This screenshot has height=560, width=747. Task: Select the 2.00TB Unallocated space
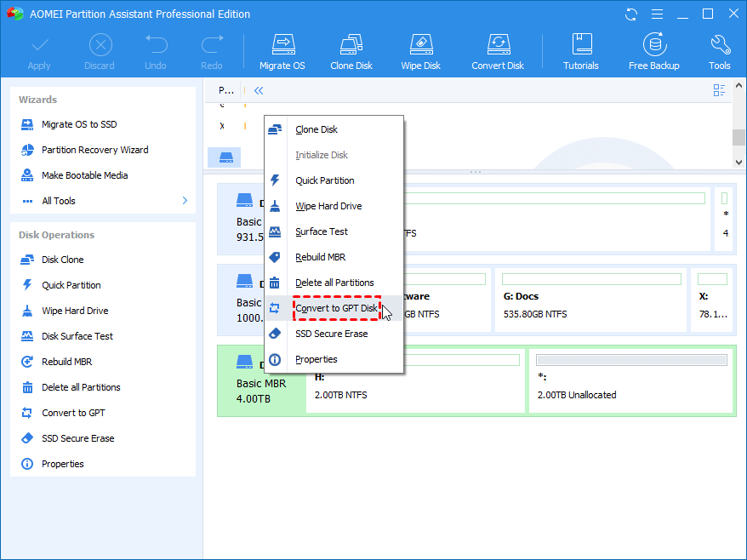pyautogui.click(x=630, y=380)
